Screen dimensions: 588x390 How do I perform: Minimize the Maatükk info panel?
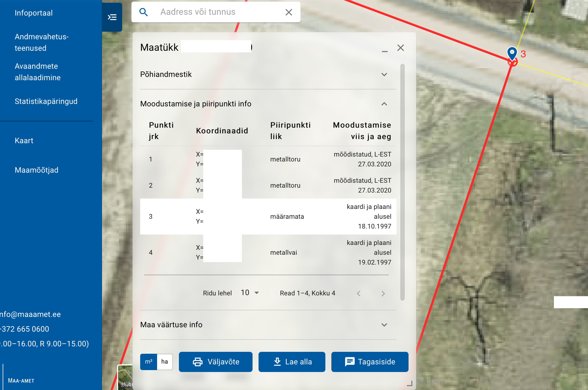click(385, 51)
